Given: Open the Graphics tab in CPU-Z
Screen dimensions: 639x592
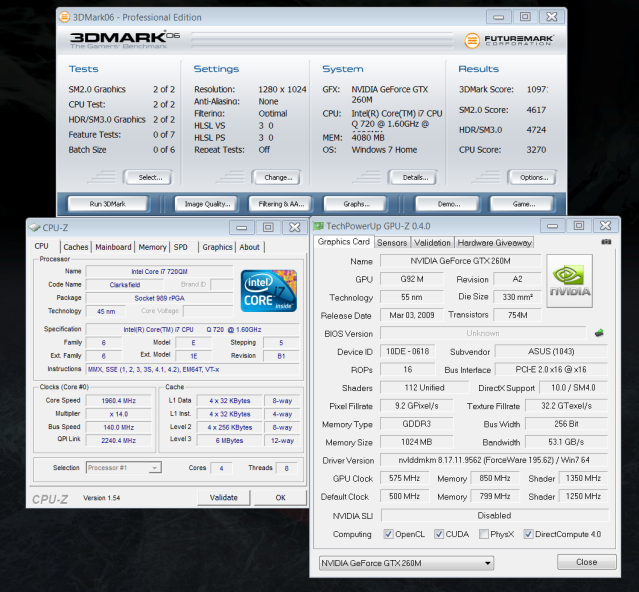Looking at the screenshot, I should coord(217,247).
